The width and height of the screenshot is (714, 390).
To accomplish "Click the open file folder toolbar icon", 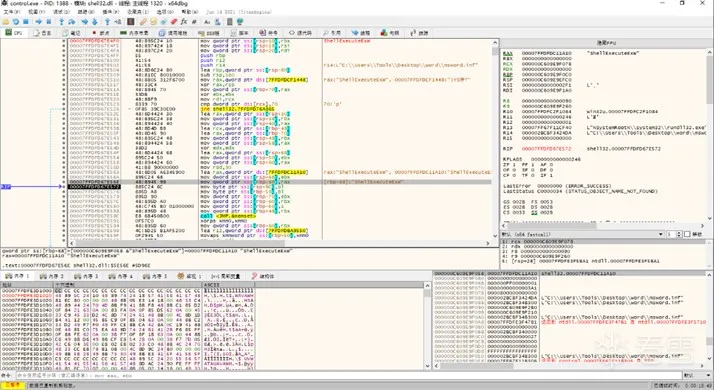I will pyautogui.click(x=6, y=21).
